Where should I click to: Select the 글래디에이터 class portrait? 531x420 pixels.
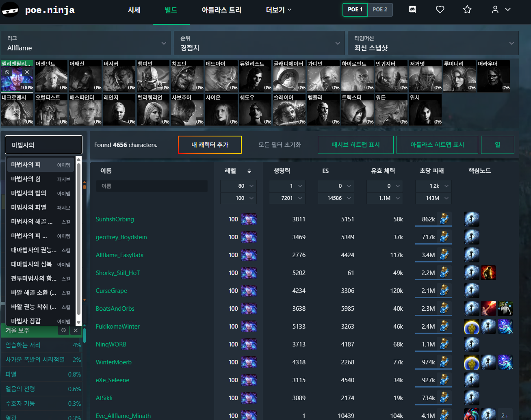[289, 76]
